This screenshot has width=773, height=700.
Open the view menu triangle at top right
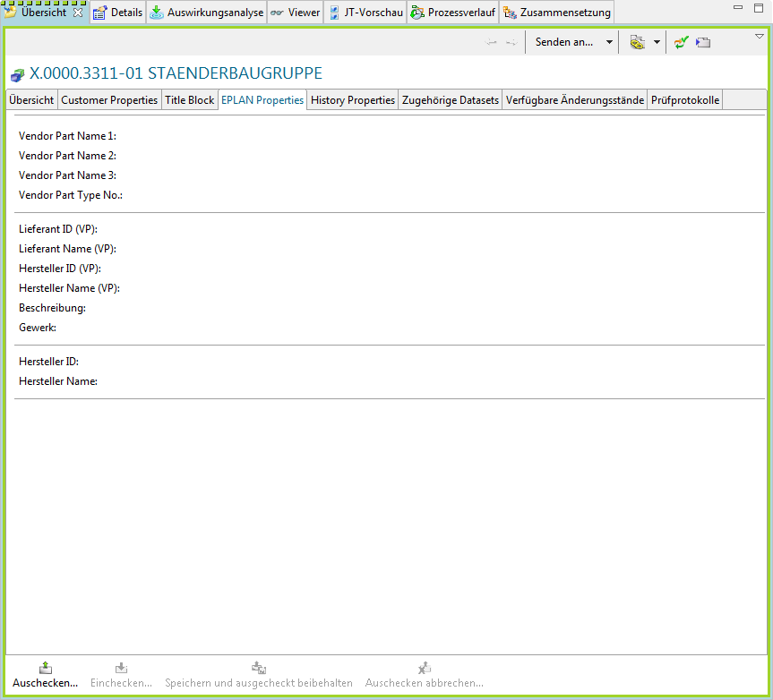point(760,37)
